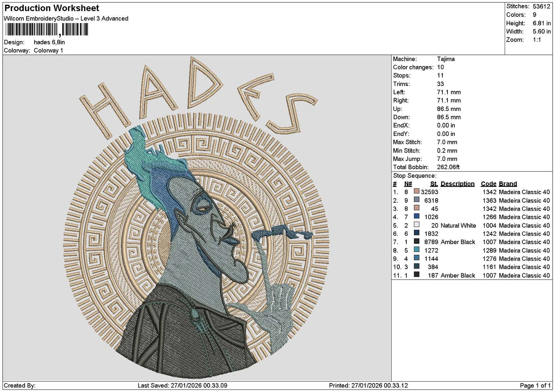The height and width of the screenshot is (392, 555).
Task: Click 'Amber Black' description in row 11
Action: click(458, 275)
